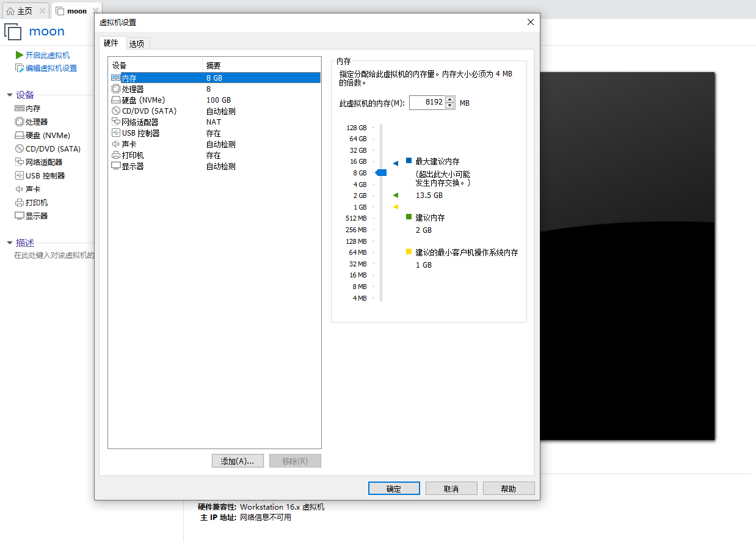
Task: Click the green play icon 开启此虚拟机
Action: (x=20, y=55)
